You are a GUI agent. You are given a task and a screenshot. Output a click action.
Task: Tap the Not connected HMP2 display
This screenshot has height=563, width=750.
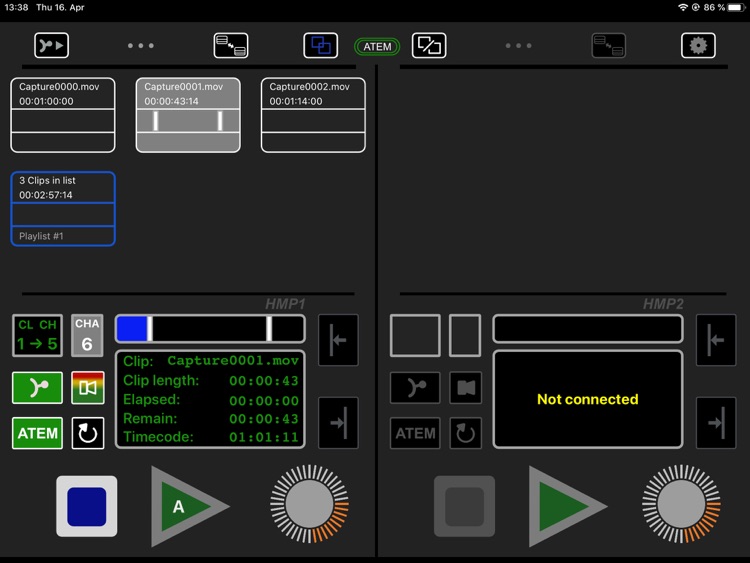[x=588, y=399]
